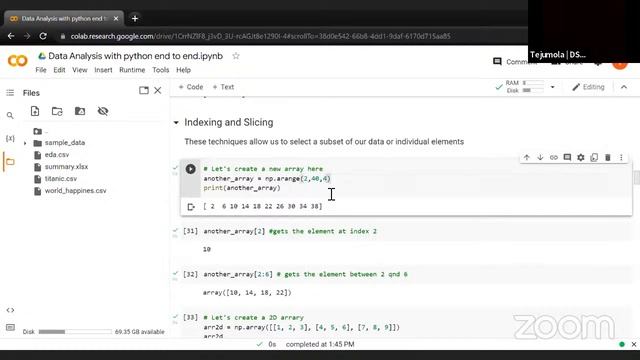Open the command palette icon at sidebar bottom

pyautogui.click(x=10, y=327)
